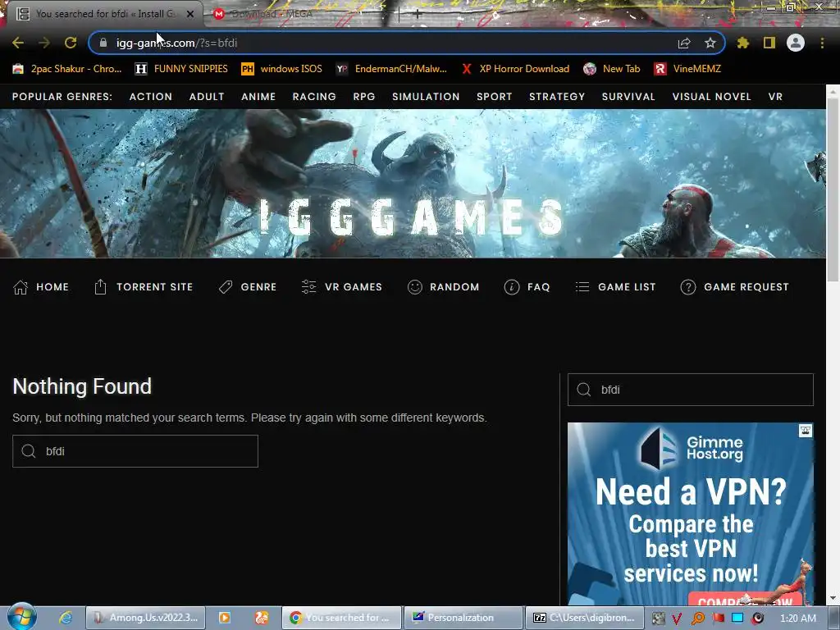Click the TORRENT SITE share icon

point(100,287)
